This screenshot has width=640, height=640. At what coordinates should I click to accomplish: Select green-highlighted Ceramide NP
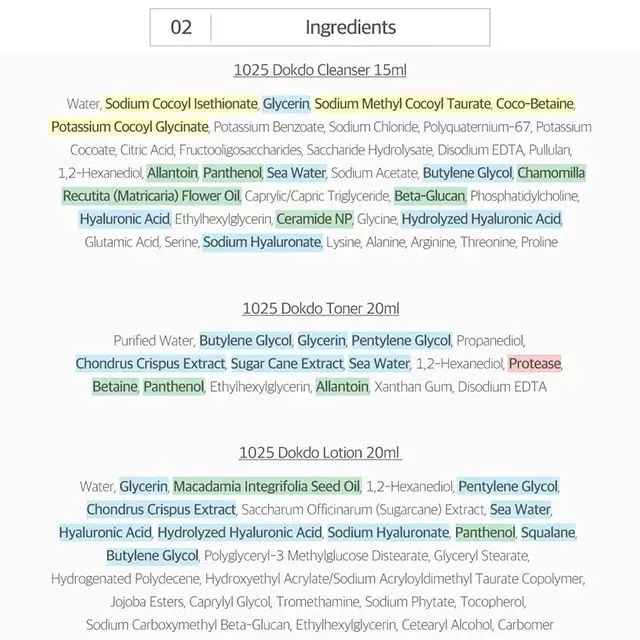[313, 219]
